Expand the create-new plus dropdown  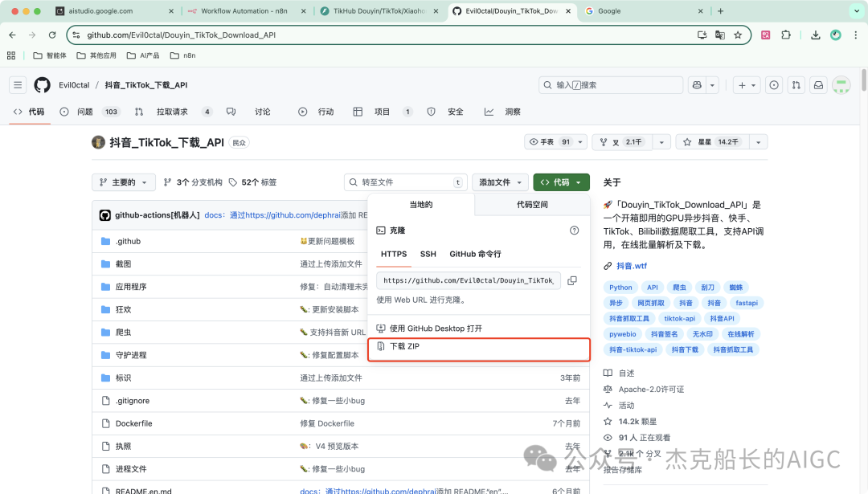coord(747,85)
